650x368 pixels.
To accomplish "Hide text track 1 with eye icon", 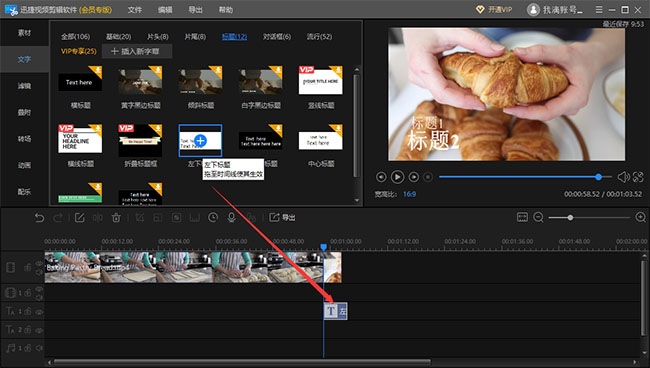I will click(x=39, y=312).
